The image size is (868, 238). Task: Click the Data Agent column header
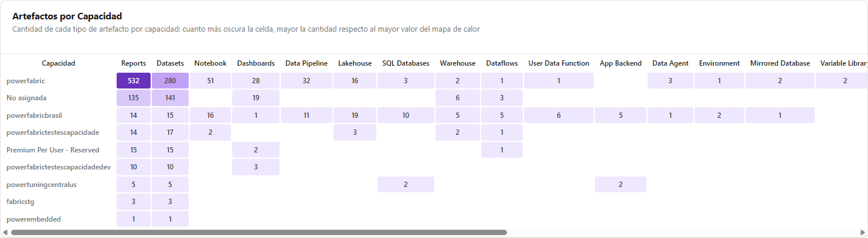[670, 63]
